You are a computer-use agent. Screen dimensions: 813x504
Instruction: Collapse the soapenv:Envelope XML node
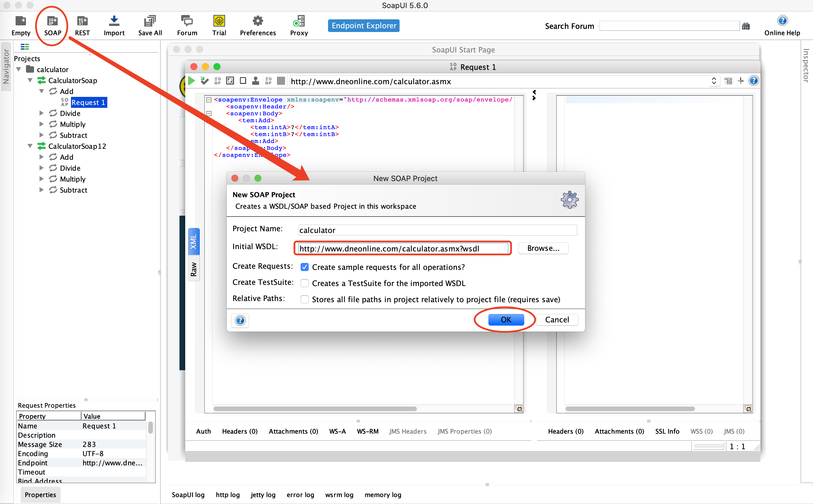point(209,99)
